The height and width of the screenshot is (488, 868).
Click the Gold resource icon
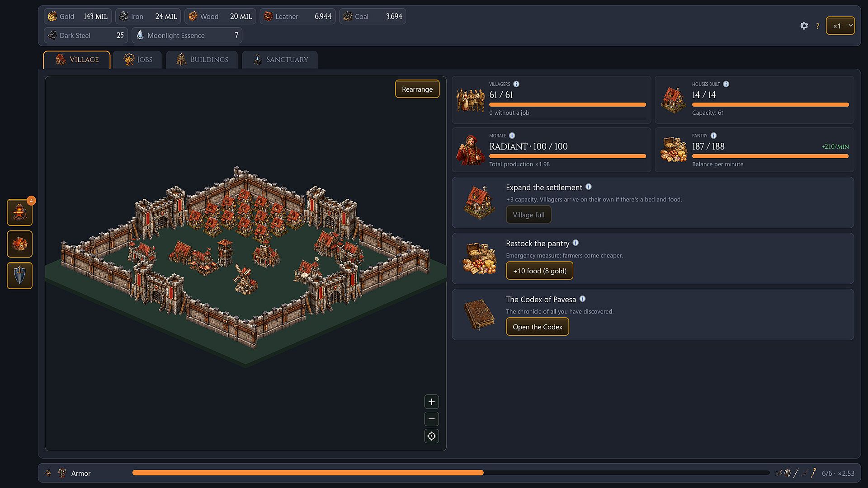52,16
